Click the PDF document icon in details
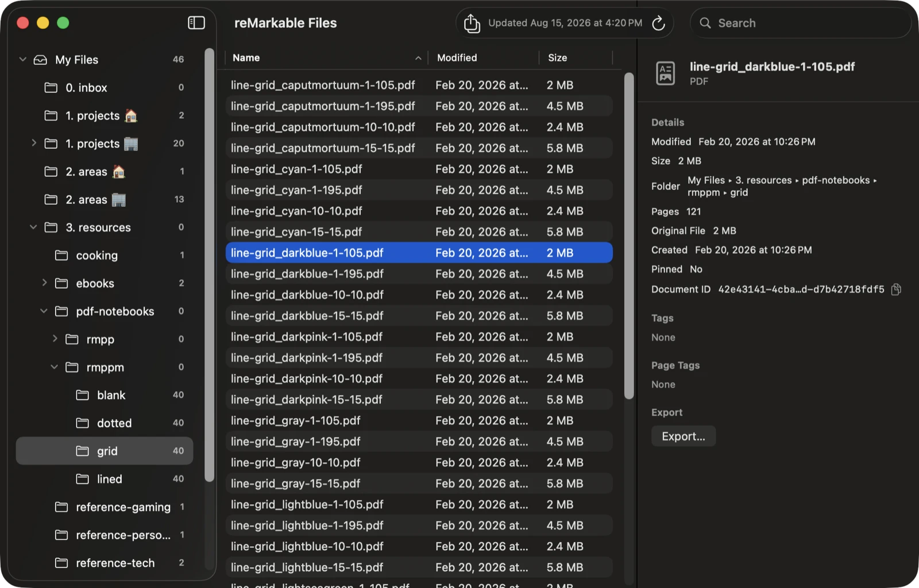This screenshot has height=588, width=919. [665, 73]
